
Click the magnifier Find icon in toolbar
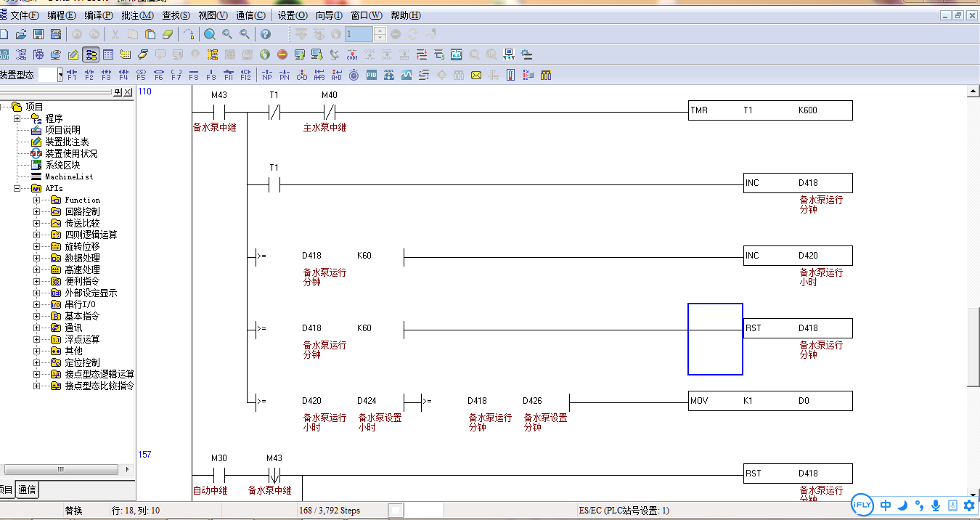click(x=210, y=34)
